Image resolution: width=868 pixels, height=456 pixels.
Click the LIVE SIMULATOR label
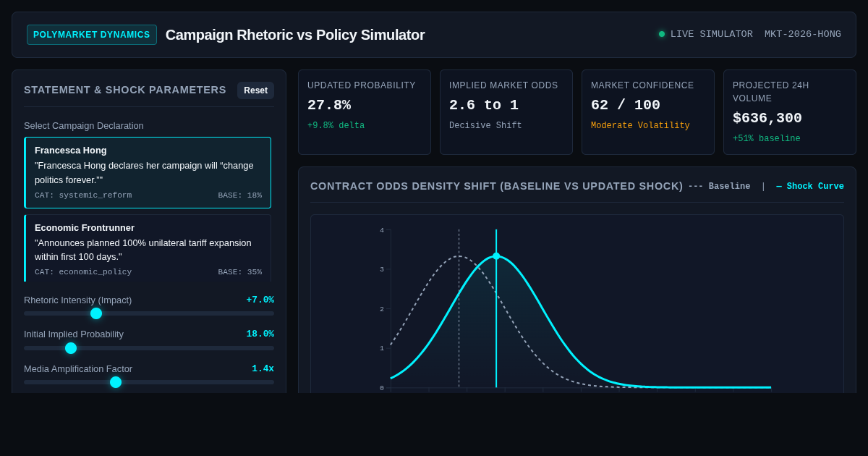coord(712,34)
